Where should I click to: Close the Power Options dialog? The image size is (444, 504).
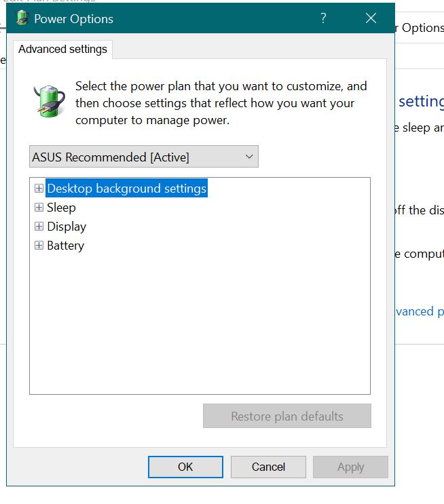click(371, 18)
